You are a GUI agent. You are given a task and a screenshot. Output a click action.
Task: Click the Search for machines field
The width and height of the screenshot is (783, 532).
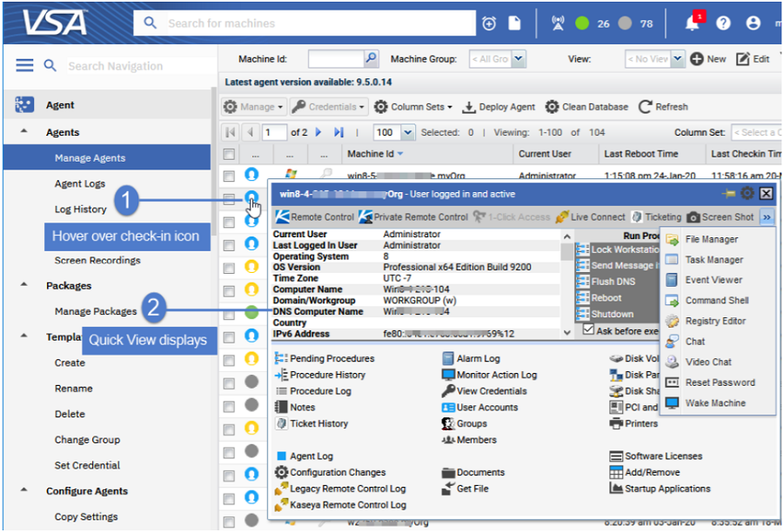313,23
